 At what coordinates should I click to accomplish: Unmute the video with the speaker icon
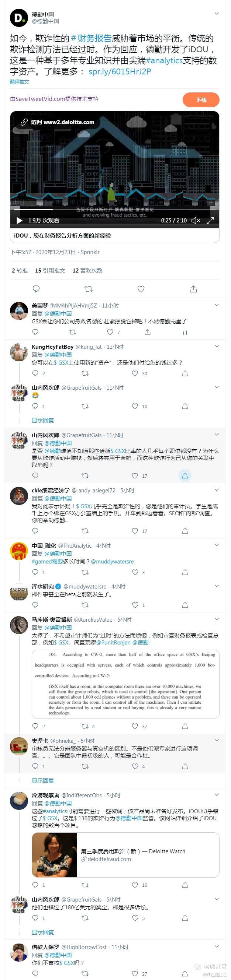point(196,220)
